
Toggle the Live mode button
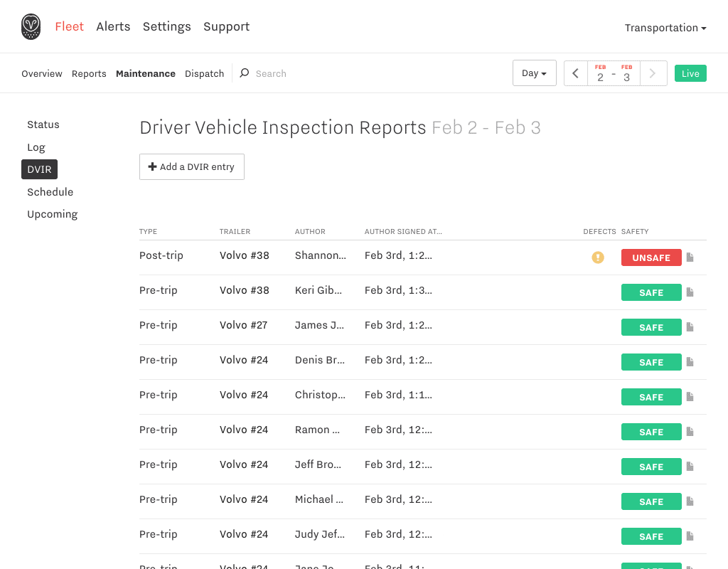point(690,73)
